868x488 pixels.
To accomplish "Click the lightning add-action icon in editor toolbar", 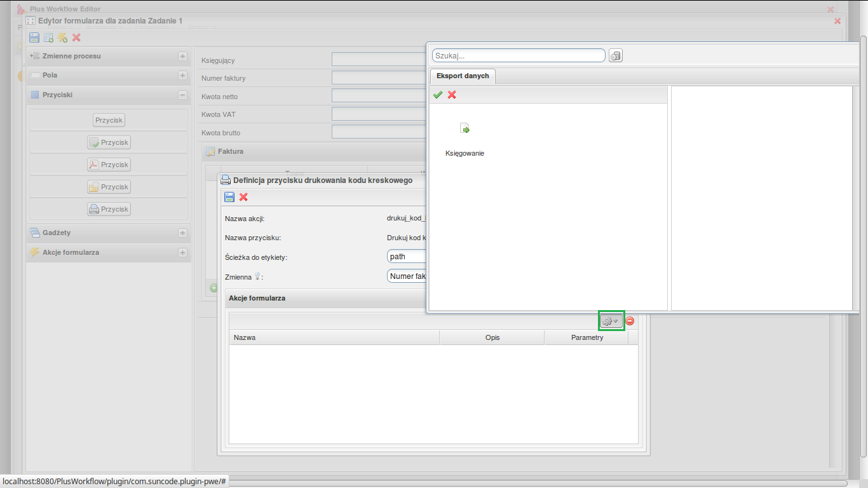I will (x=62, y=37).
